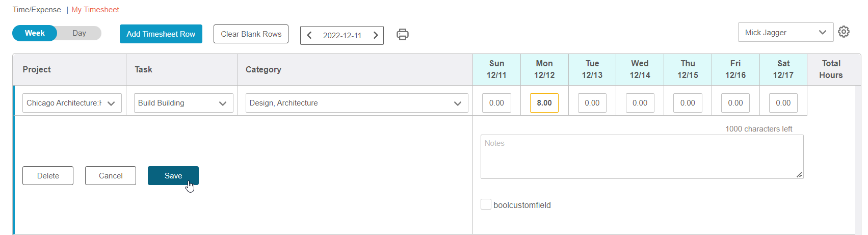Viewport: 868px width, 235px height.
Task: Check the boolcustomfield checkbox
Action: pos(486,204)
